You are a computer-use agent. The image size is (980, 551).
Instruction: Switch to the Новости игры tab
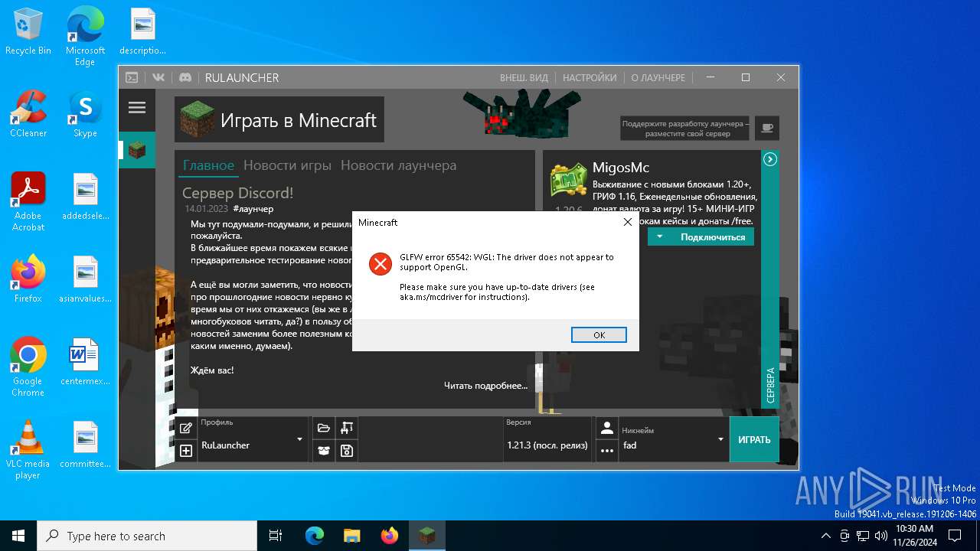(x=287, y=165)
